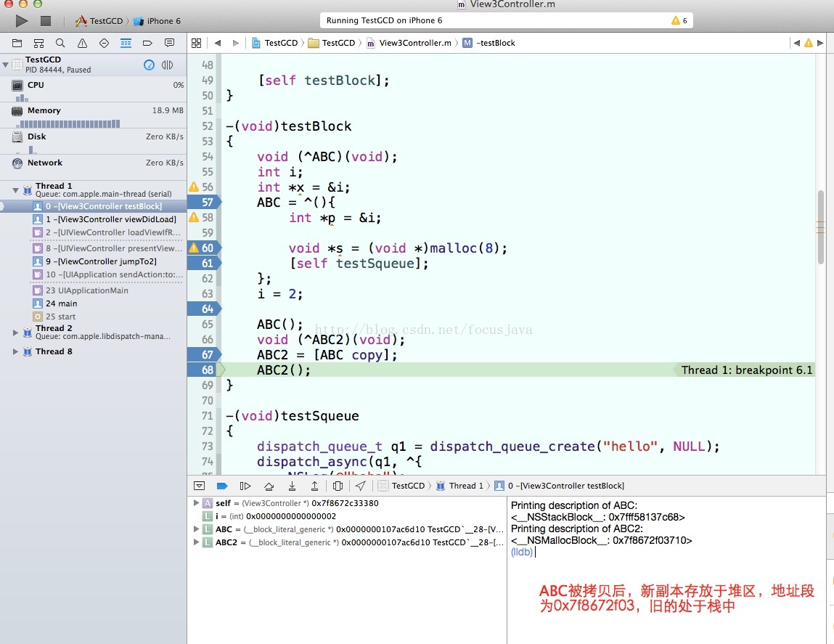834x644 pixels.
Task: Select the Debug navigator icon
Action: pyautogui.click(x=126, y=43)
